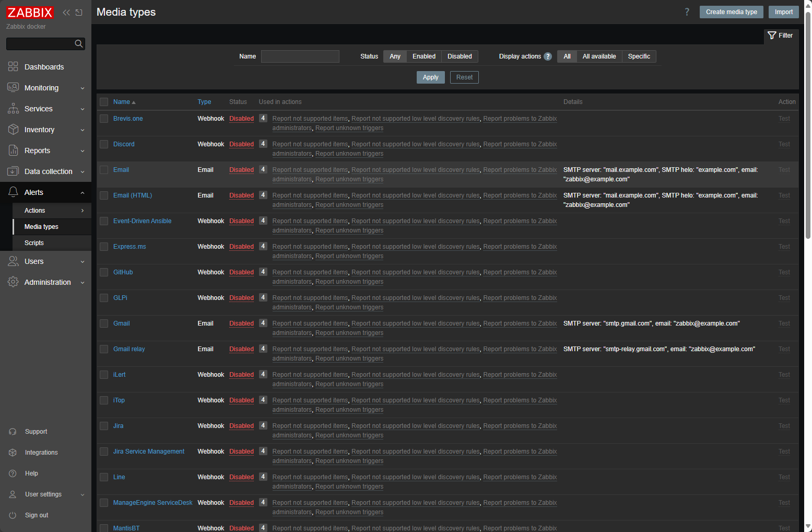
Task: Collapse the Alerts menu chevron
Action: [x=82, y=192]
